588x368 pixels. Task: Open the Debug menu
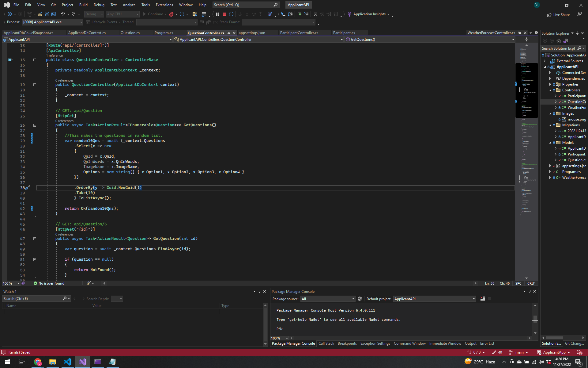click(99, 5)
